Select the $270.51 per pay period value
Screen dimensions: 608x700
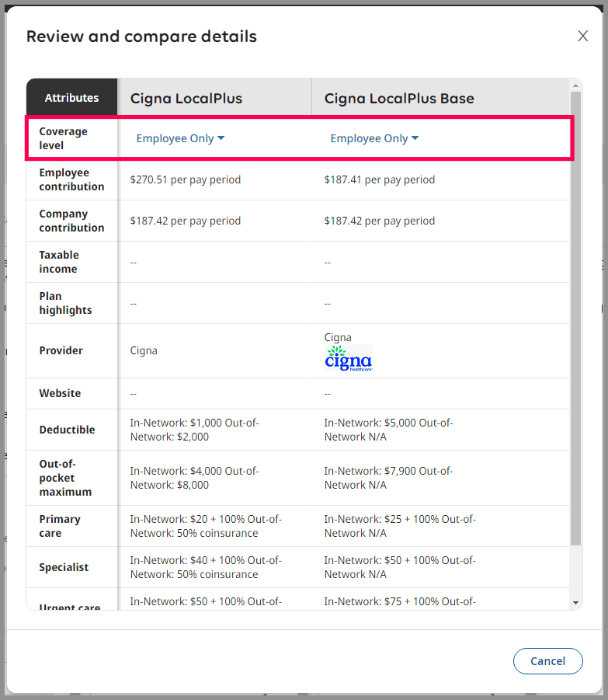[185, 179]
